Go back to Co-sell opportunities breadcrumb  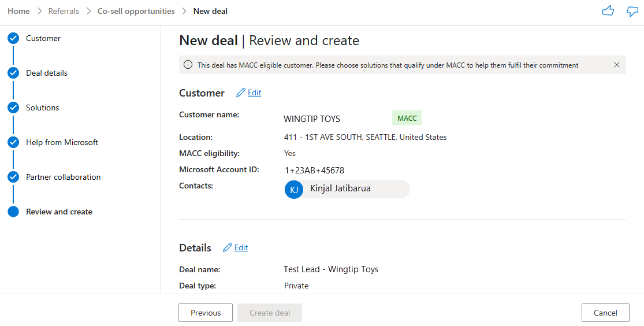136,11
